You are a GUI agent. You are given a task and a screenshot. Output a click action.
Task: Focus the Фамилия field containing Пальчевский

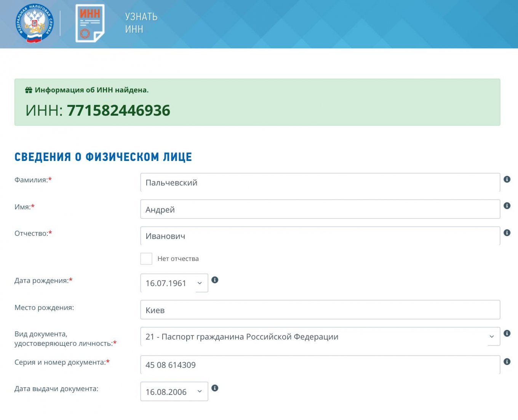point(320,183)
